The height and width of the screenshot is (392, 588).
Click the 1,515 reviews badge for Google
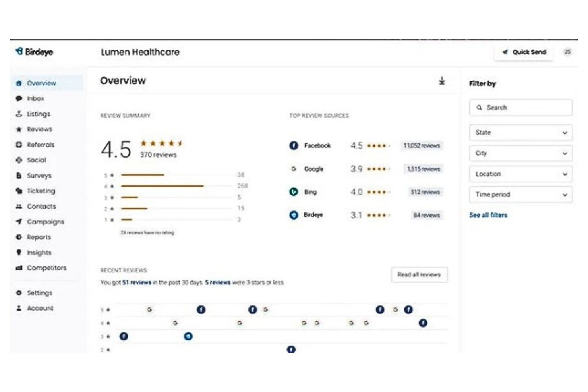coord(423,169)
